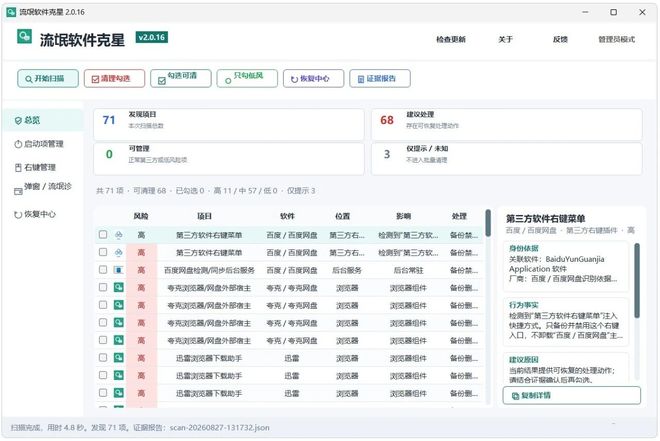Viewport: 660px width, 441px height.
Task: Click scan-20260827-131732.json in the status bar
Action: point(220,428)
